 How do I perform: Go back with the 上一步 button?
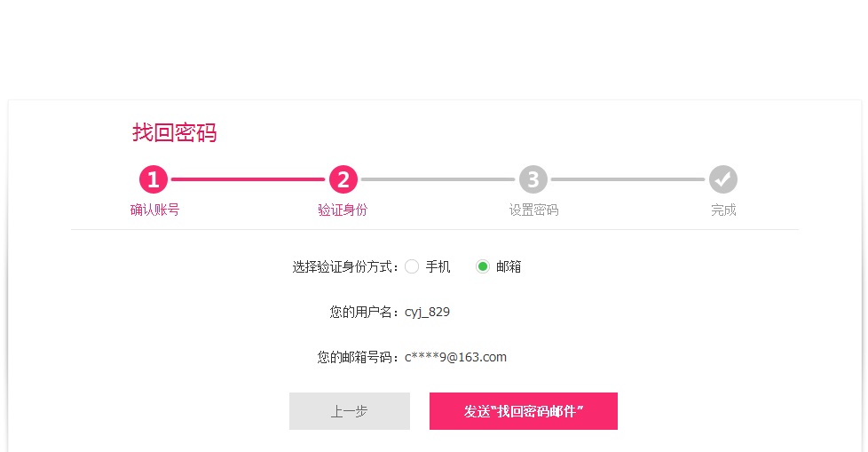tap(350, 411)
